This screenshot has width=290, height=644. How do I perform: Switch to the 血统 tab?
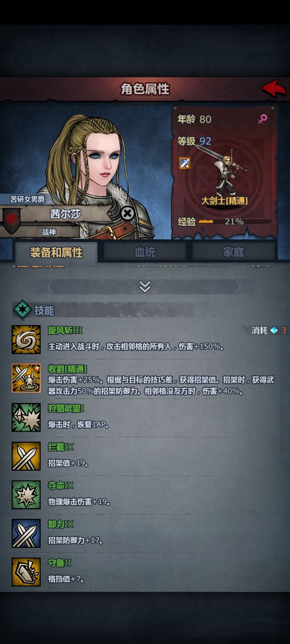point(145,252)
